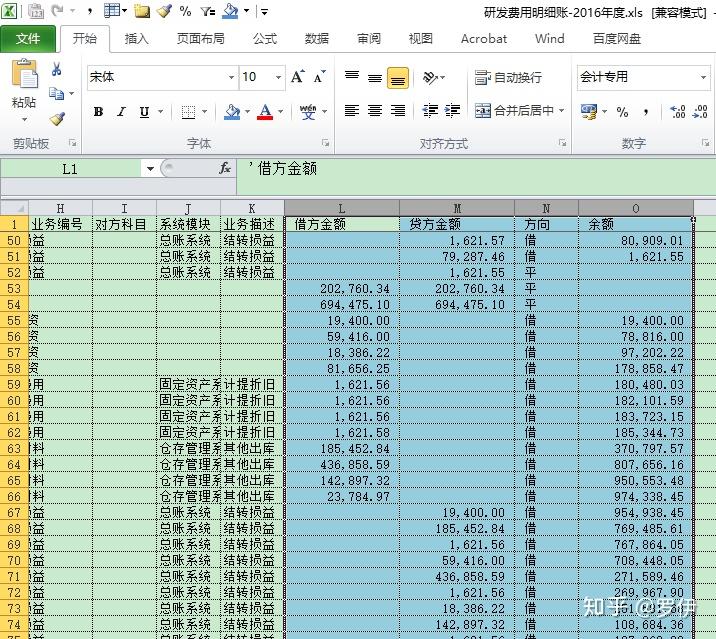716x639 pixels.
Task: Apply cell borders icon
Action: [x=188, y=111]
